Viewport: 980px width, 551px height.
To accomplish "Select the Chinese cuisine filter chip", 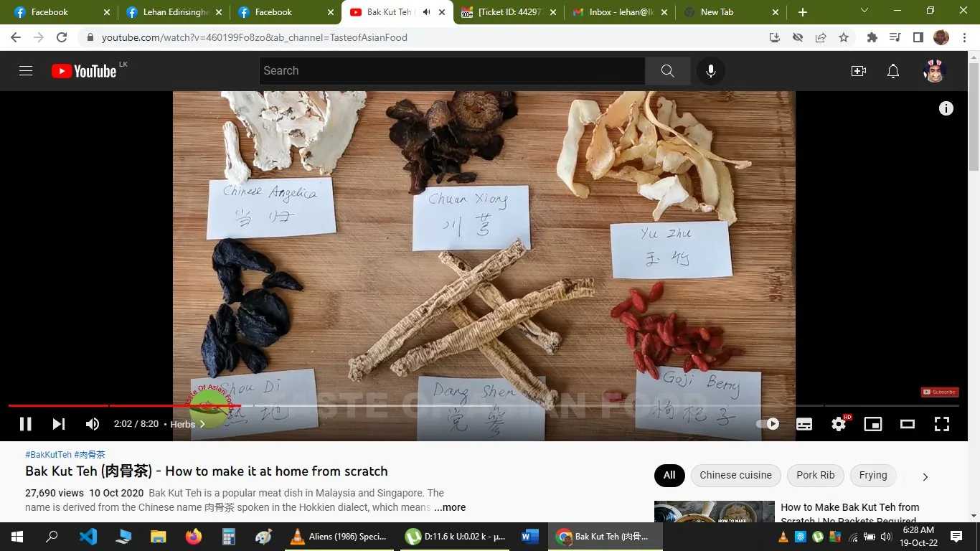I will pos(735,475).
